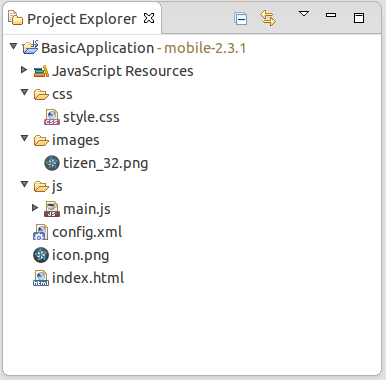Image resolution: width=386 pixels, height=380 pixels.
Task: Collapse the js folder
Action: [x=24, y=184]
